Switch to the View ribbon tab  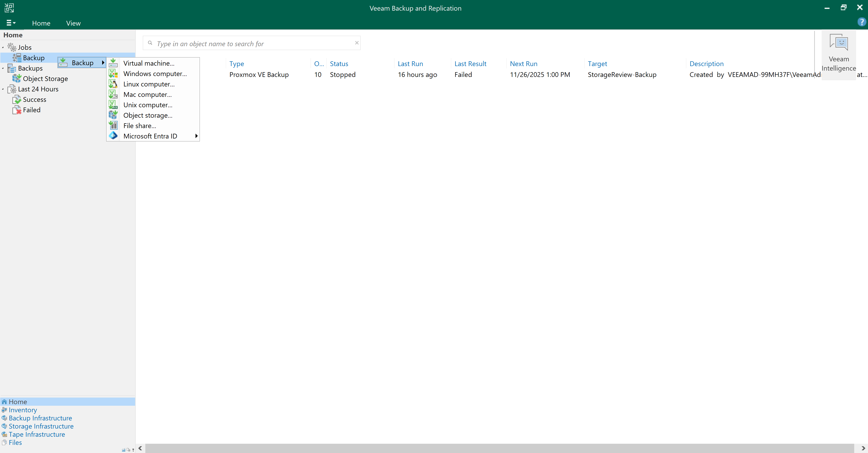point(73,23)
